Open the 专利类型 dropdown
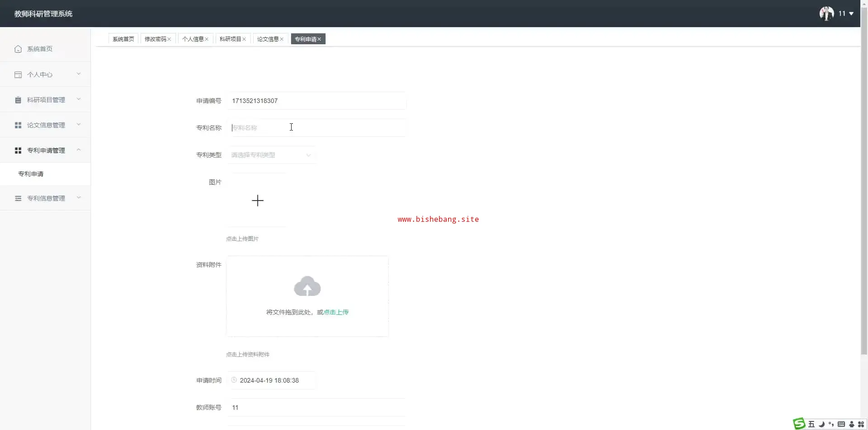Image resolution: width=868 pixels, height=430 pixels. pyautogui.click(x=271, y=155)
